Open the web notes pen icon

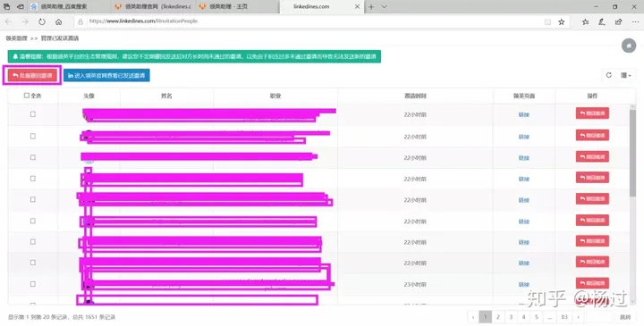click(x=602, y=21)
